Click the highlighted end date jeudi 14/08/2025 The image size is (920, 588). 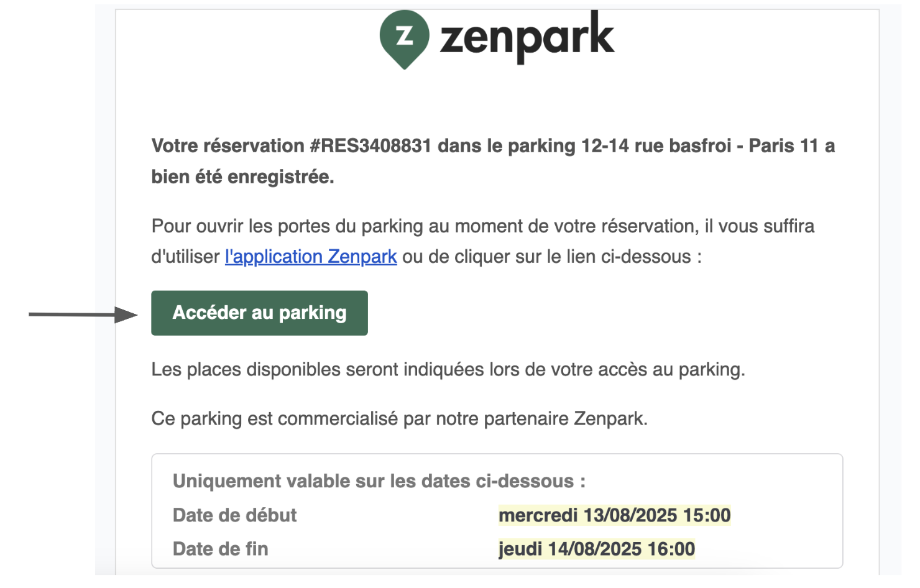[596, 549]
